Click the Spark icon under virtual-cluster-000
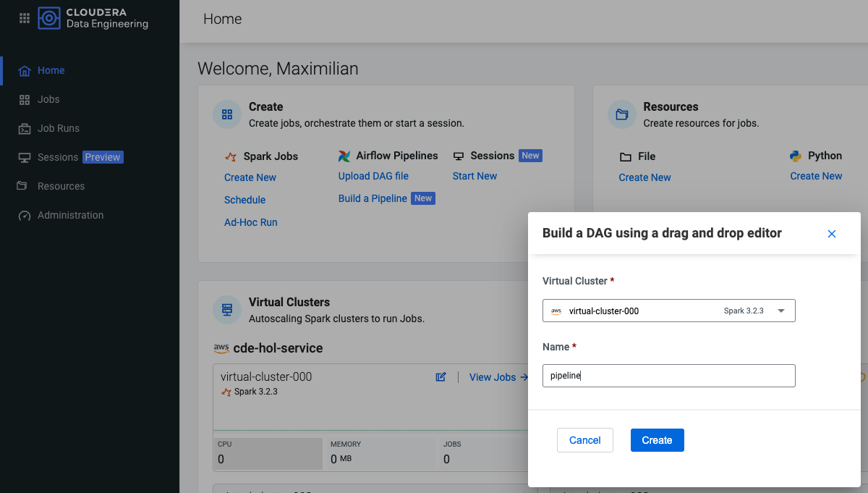The image size is (868, 493). [x=226, y=392]
